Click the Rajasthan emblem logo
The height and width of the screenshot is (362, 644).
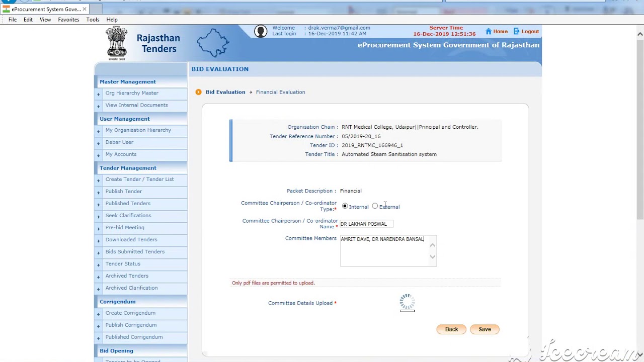pyautogui.click(x=117, y=43)
